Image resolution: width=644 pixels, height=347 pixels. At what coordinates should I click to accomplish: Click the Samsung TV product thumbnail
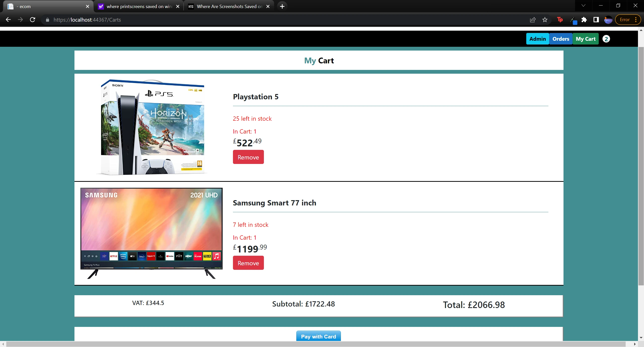click(151, 233)
